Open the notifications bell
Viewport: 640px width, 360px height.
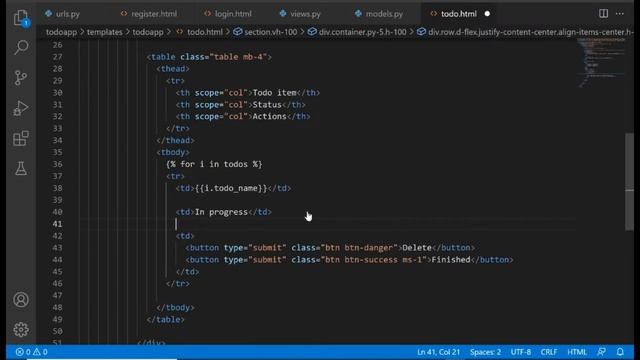pyautogui.click(x=620, y=352)
